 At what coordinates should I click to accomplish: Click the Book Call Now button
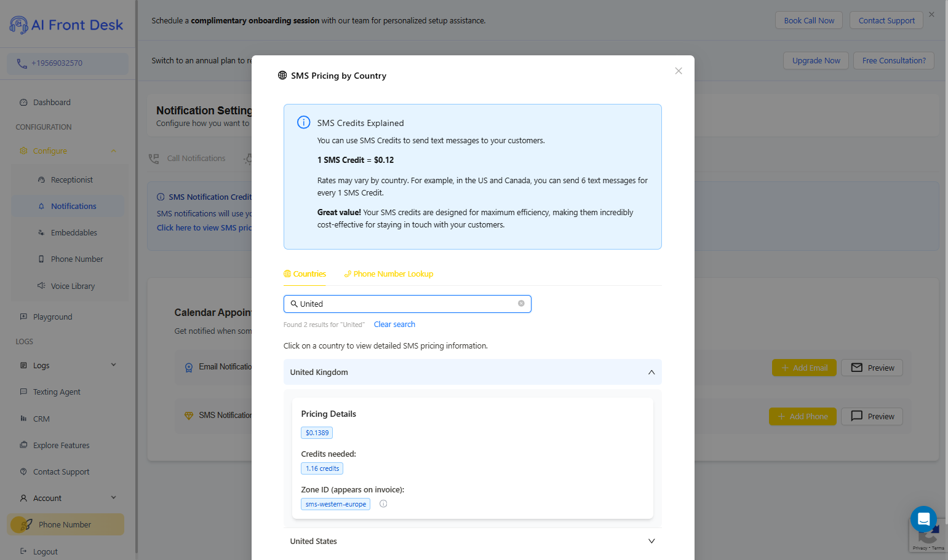coord(809,20)
